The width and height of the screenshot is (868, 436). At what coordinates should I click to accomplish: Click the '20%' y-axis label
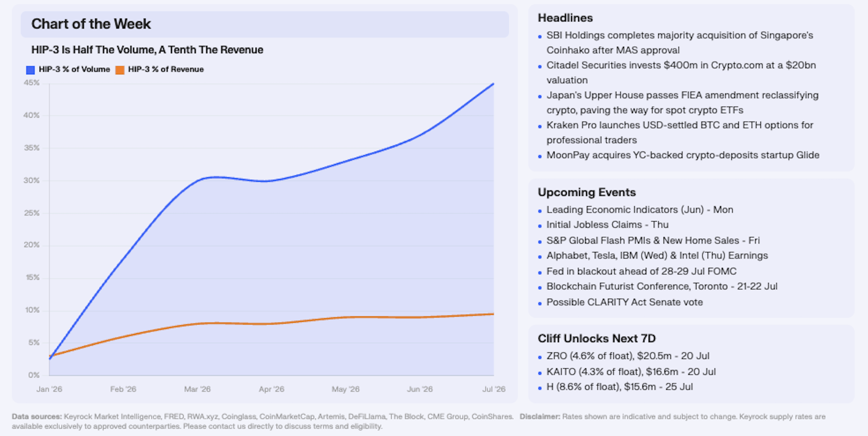(x=32, y=245)
